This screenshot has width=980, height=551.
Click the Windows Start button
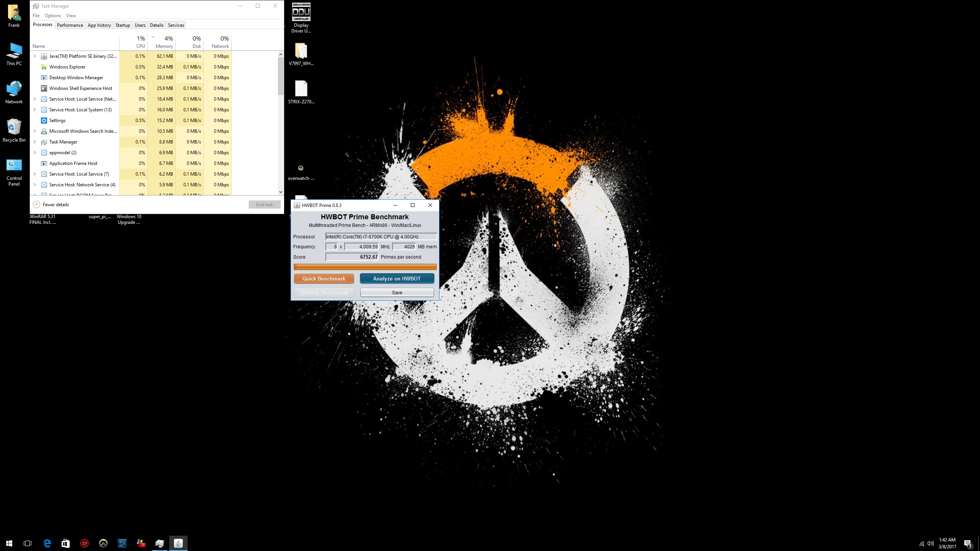9,543
